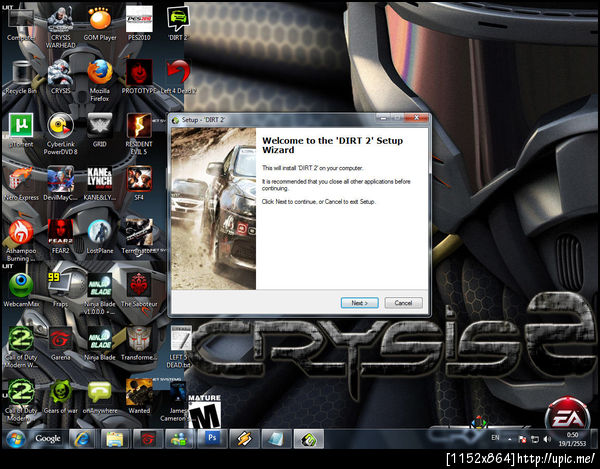This screenshot has height=469, width=600.
Task: Select the DIRT 2 setup taskbar button
Action: click(308, 439)
